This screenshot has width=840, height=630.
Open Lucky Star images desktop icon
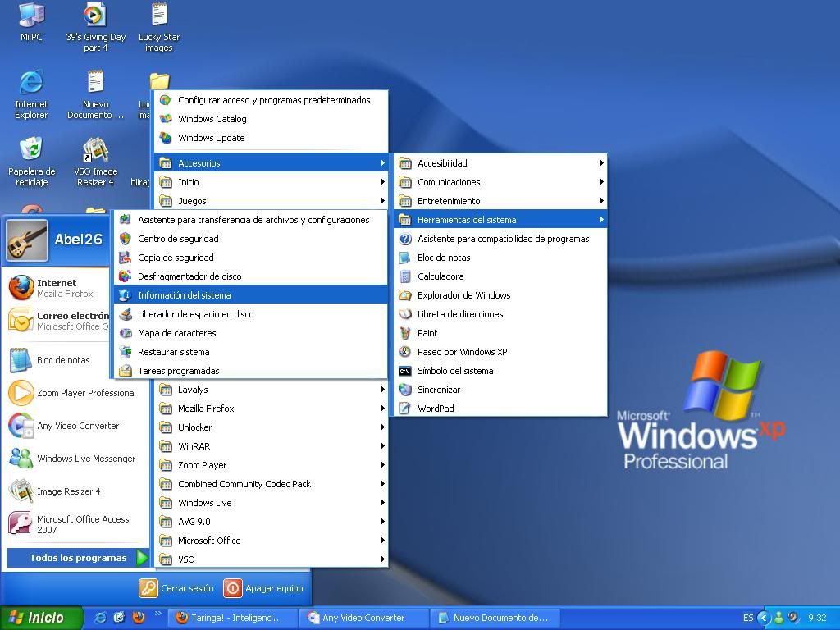pyautogui.click(x=159, y=27)
